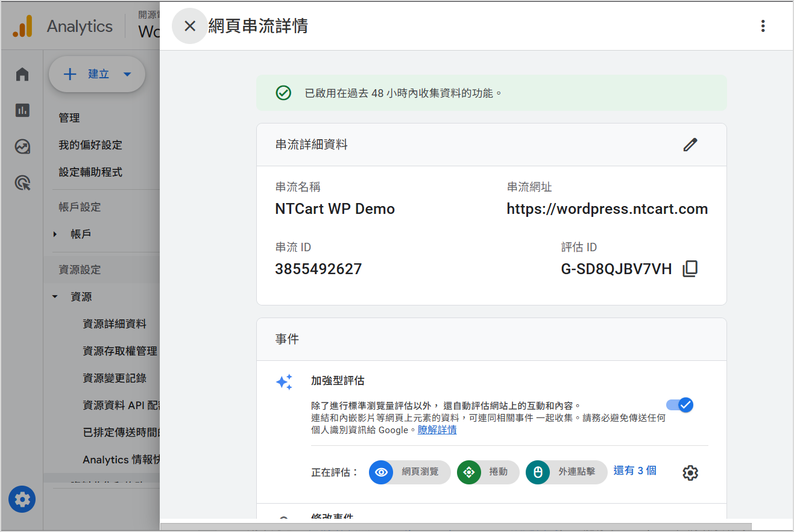Click the 還有 3 個 link

coord(635,471)
